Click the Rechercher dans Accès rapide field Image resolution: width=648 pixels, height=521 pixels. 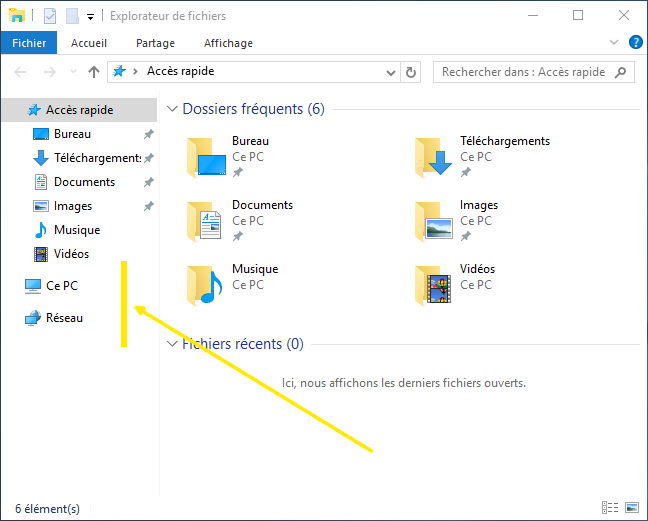tap(534, 72)
